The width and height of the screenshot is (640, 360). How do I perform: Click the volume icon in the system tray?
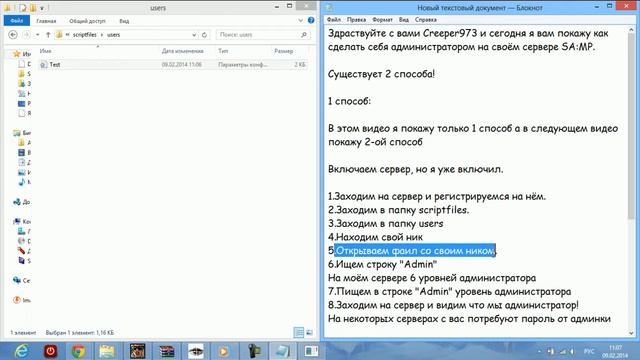click(x=573, y=351)
